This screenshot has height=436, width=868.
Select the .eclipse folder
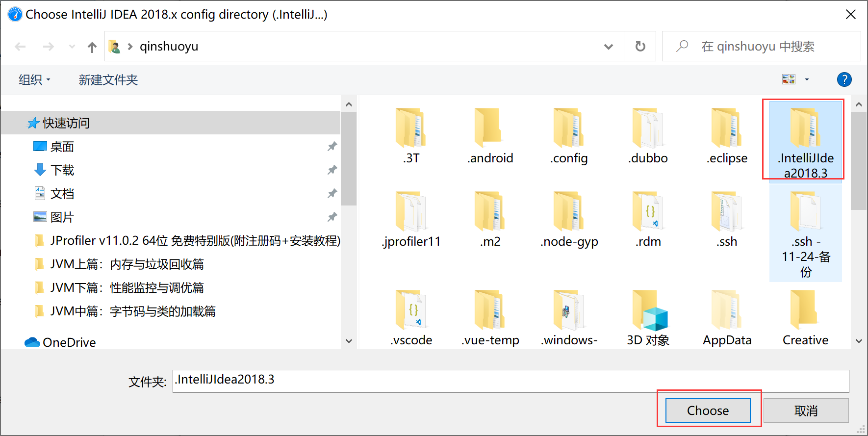point(727,135)
